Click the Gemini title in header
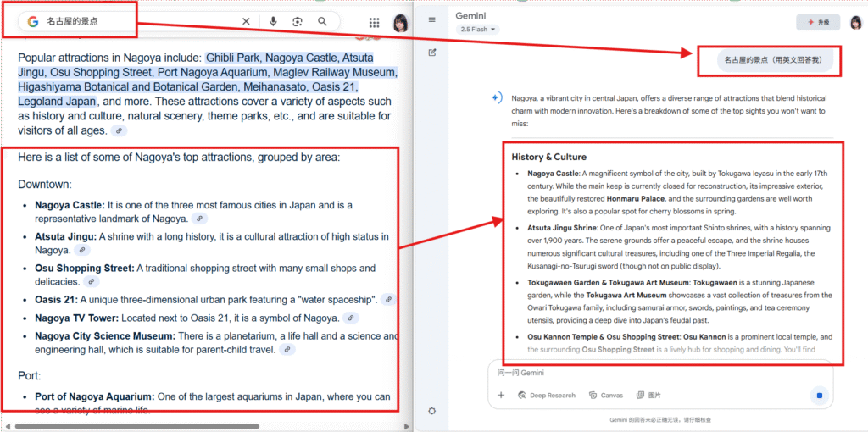The image size is (868, 432). point(470,15)
